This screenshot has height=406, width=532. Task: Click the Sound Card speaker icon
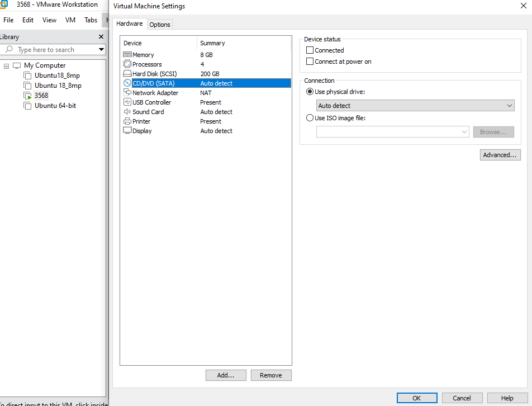tap(127, 112)
